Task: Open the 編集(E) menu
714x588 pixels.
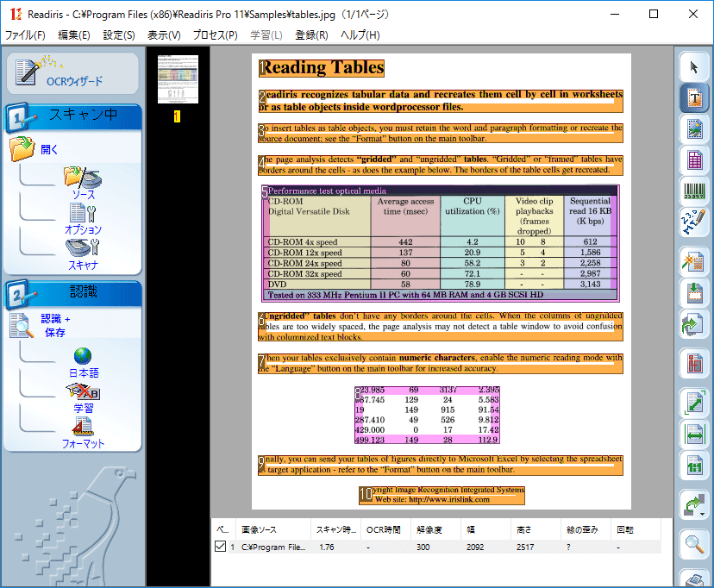Action: [x=74, y=35]
